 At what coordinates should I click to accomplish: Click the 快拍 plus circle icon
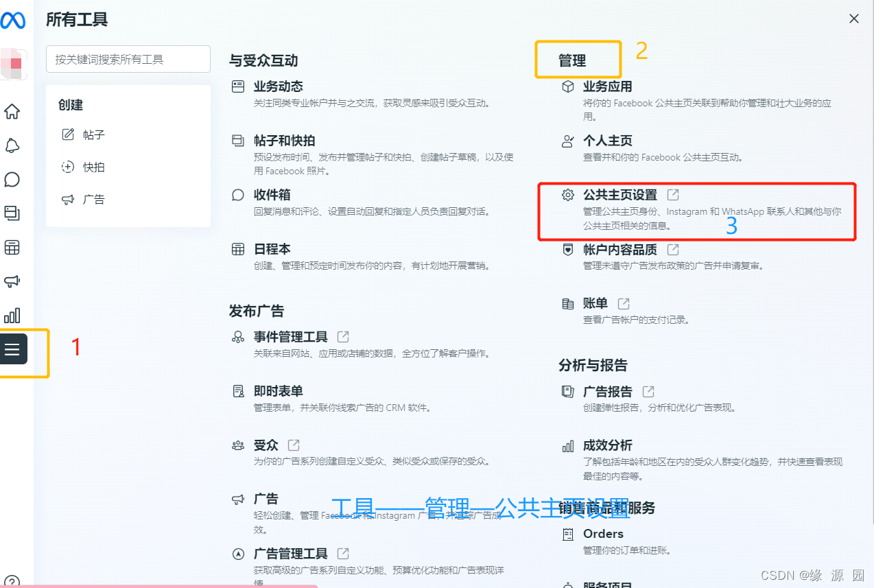click(68, 167)
